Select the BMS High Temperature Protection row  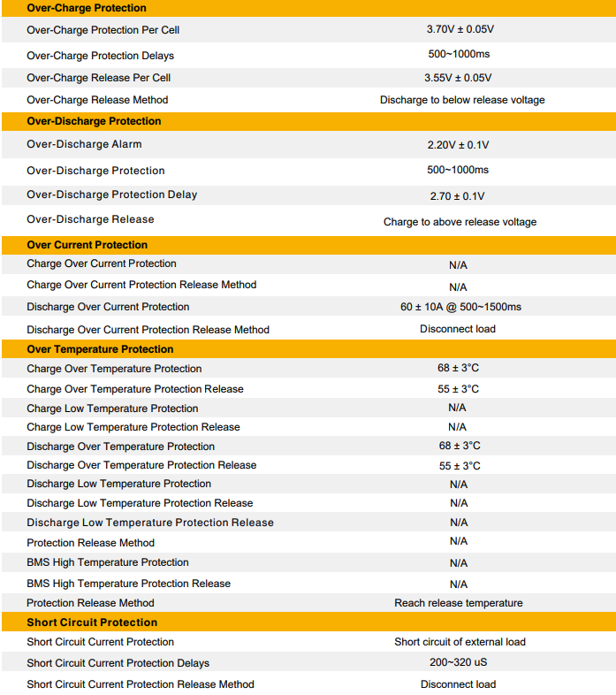point(308,562)
